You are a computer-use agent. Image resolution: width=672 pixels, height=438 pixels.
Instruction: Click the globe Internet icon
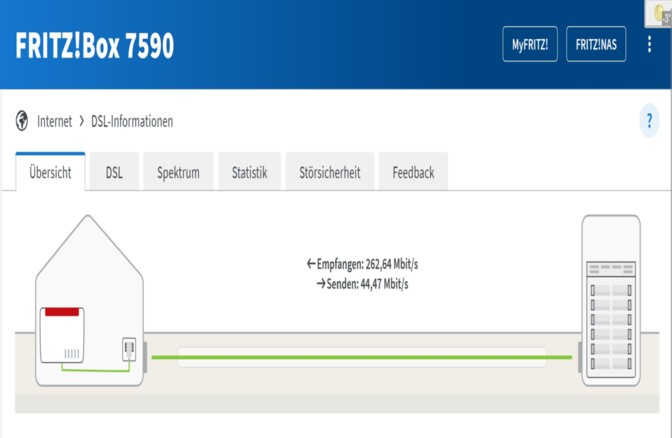[x=22, y=121]
